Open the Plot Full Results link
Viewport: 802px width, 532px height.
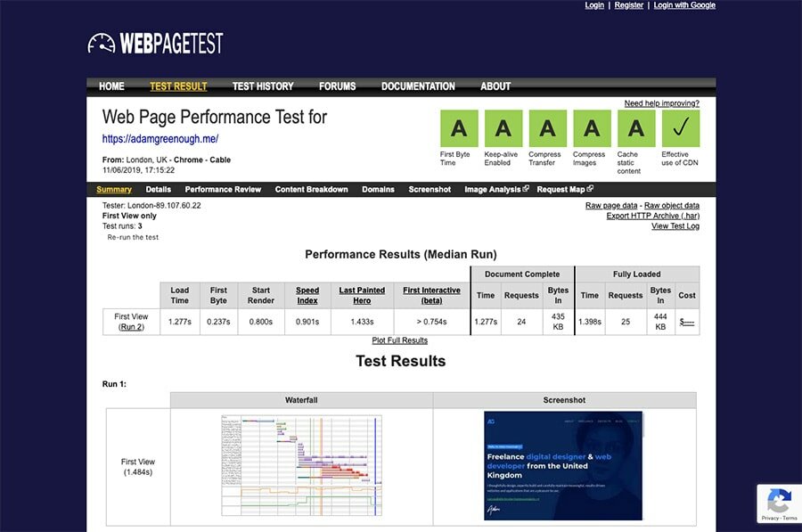400,340
